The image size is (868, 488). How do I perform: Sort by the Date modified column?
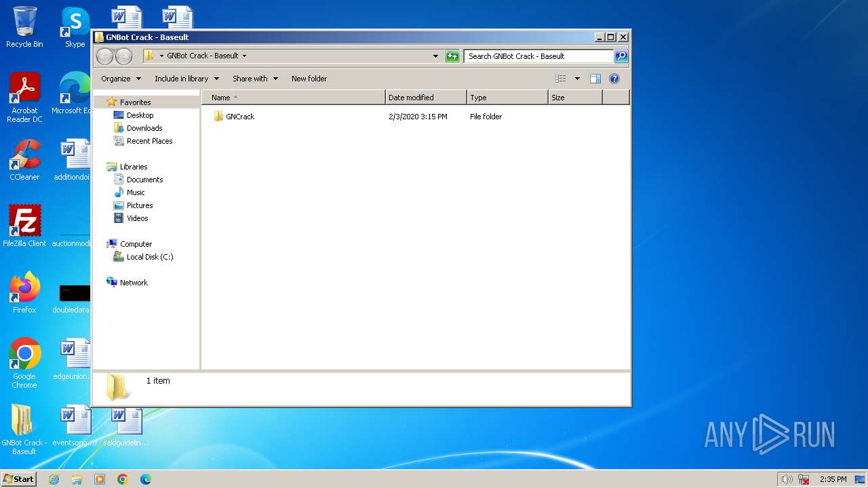click(x=426, y=98)
